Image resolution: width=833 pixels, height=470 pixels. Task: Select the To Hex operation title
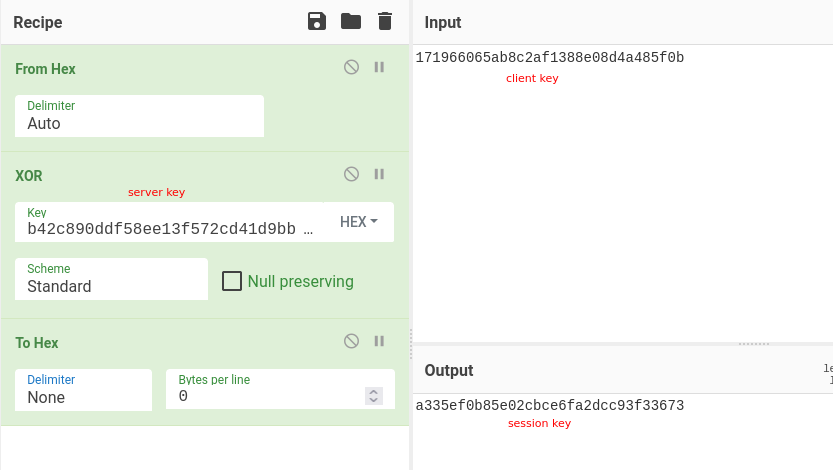point(37,343)
